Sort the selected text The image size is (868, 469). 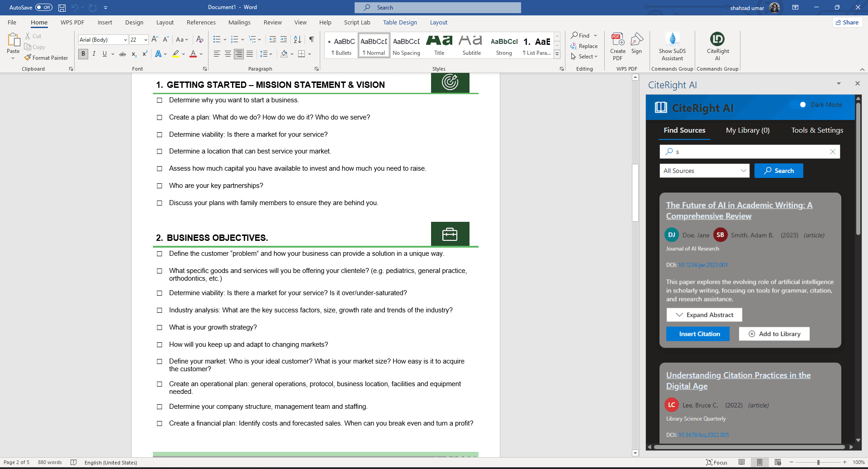[297, 39]
